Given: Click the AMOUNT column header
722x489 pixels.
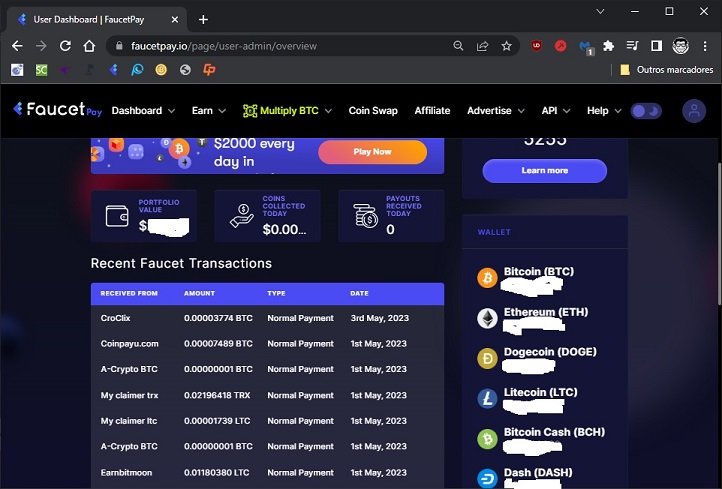Looking at the screenshot, I should pyautogui.click(x=199, y=293).
